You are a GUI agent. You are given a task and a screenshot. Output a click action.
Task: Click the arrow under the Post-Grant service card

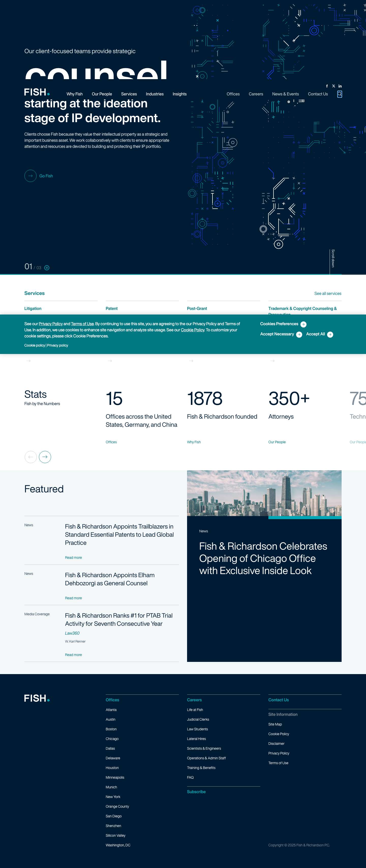191,361
